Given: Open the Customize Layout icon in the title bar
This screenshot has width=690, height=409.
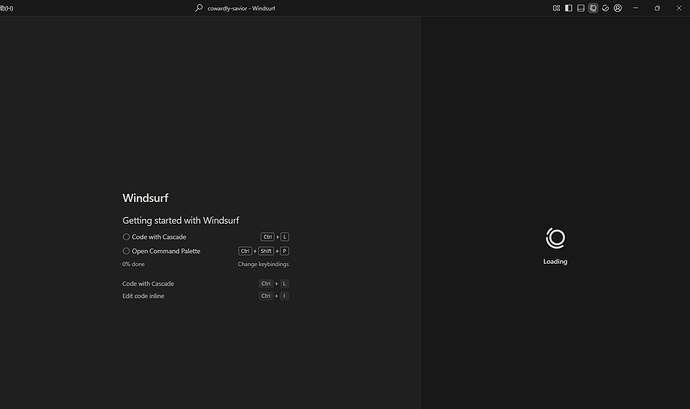Looking at the screenshot, I should pos(556,8).
